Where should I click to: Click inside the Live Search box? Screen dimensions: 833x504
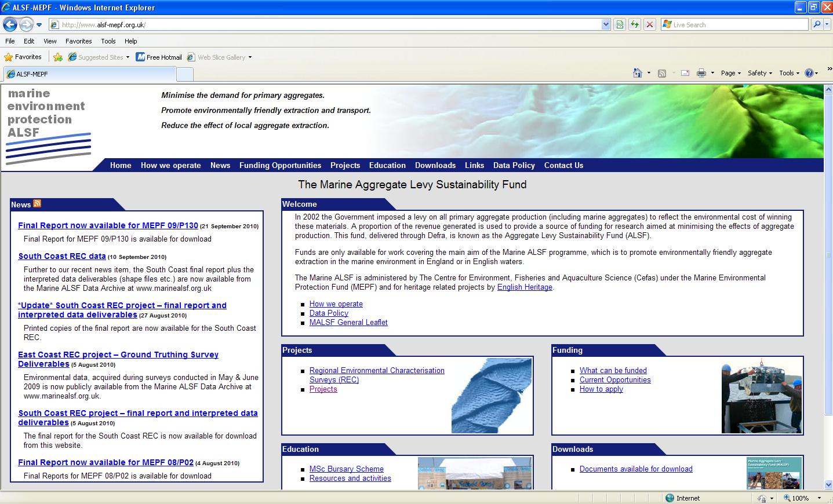click(x=736, y=24)
